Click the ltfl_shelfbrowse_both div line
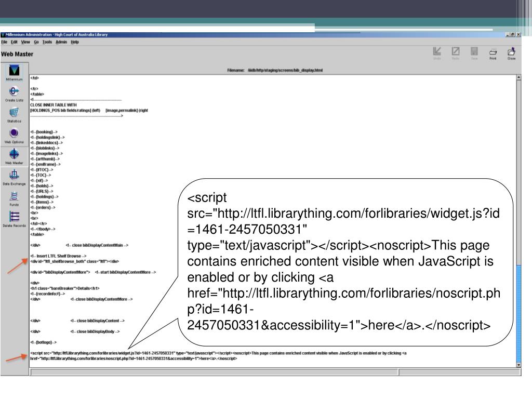Viewport: 532px width, 399px height. point(75,262)
